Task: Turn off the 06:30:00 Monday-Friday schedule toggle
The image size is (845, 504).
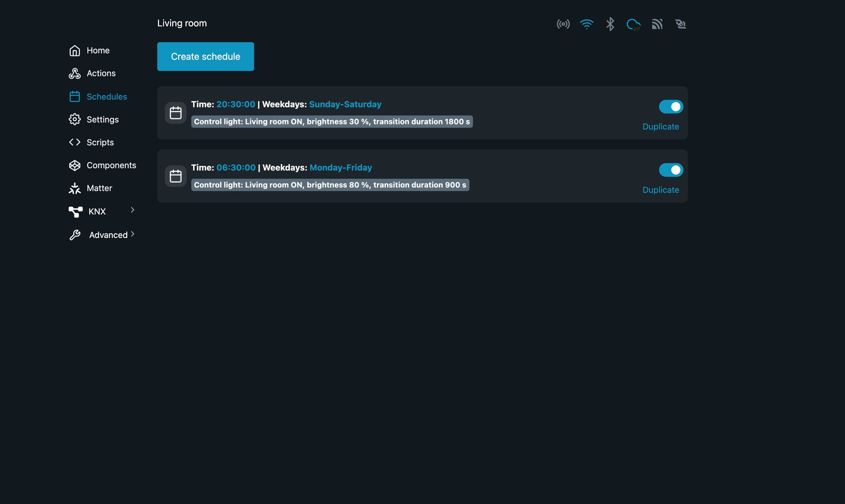Action: tap(671, 170)
